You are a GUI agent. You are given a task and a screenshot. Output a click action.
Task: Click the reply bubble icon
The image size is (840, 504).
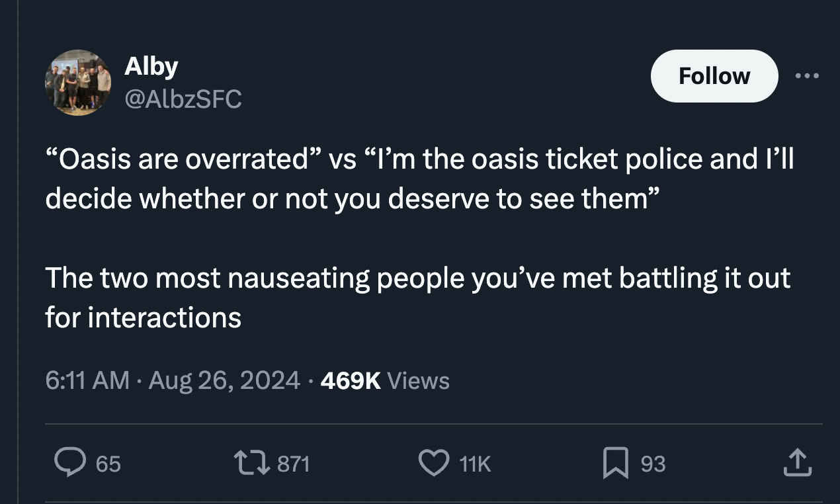[x=72, y=464]
